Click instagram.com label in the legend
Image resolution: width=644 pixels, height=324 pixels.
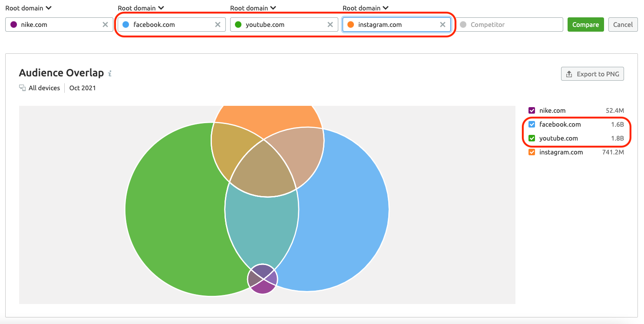tap(561, 152)
